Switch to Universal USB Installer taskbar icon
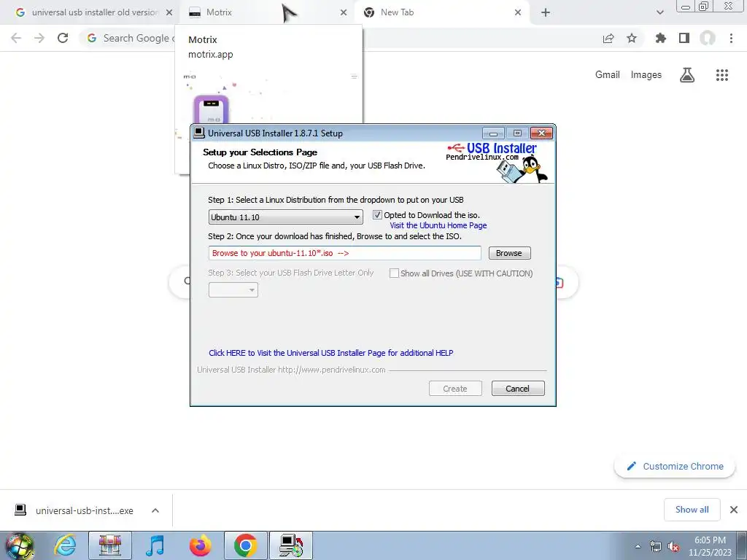747x560 pixels. 291,545
